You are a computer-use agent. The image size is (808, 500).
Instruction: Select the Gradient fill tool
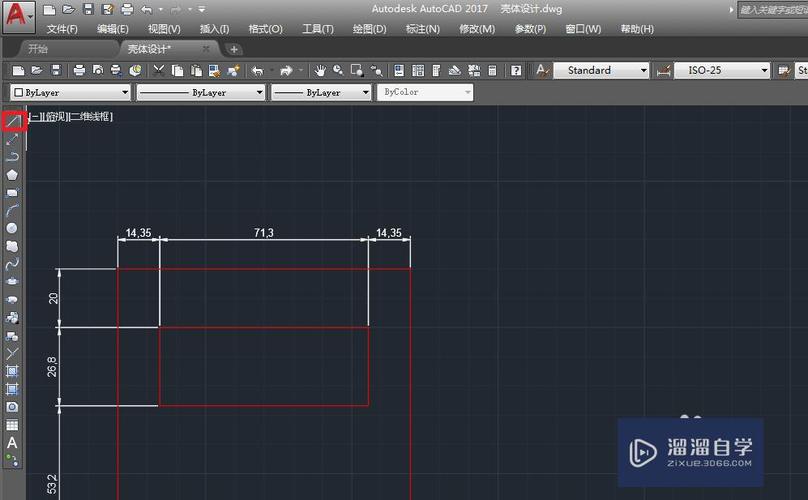coord(12,389)
